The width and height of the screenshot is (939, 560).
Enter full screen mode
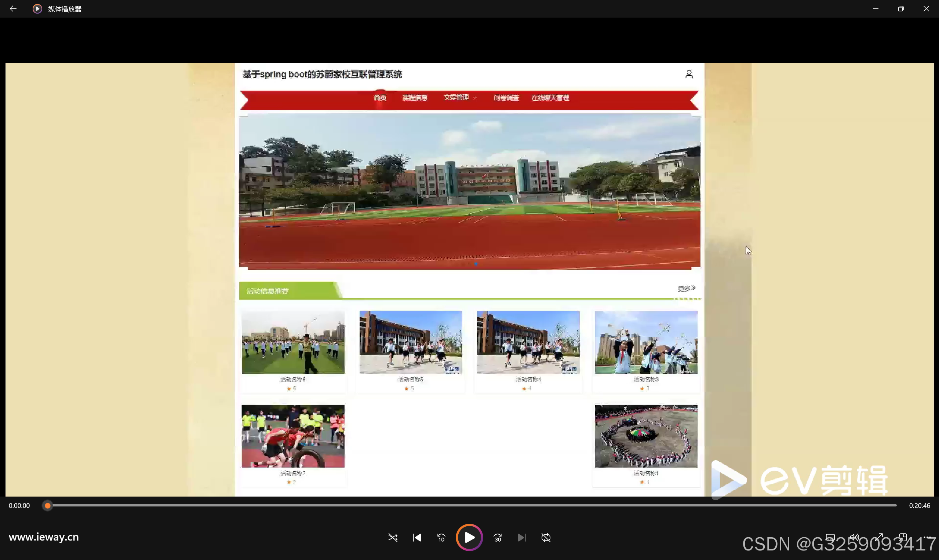pos(878,537)
